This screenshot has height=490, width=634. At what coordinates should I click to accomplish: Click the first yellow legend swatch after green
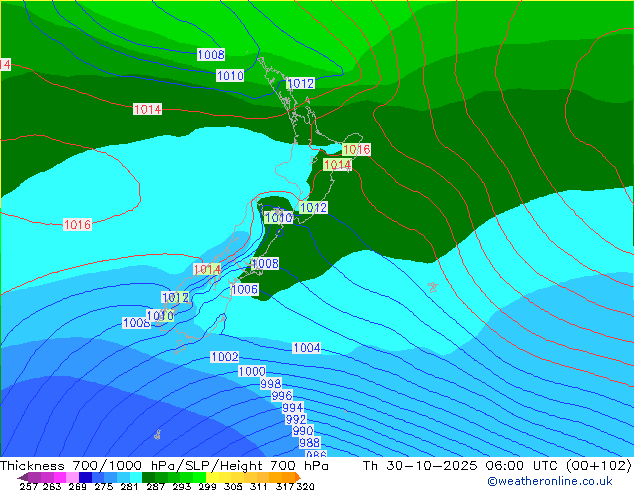(x=212, y=477)
